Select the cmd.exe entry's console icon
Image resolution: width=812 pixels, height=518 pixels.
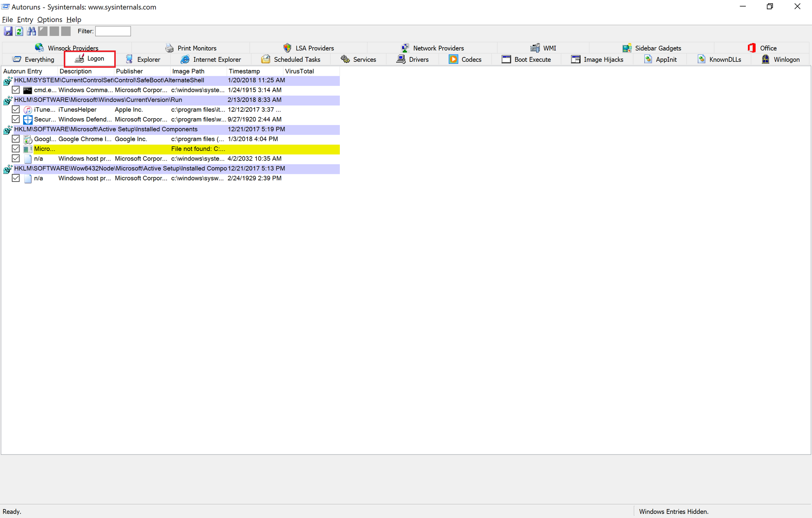[x=28, y=90]
